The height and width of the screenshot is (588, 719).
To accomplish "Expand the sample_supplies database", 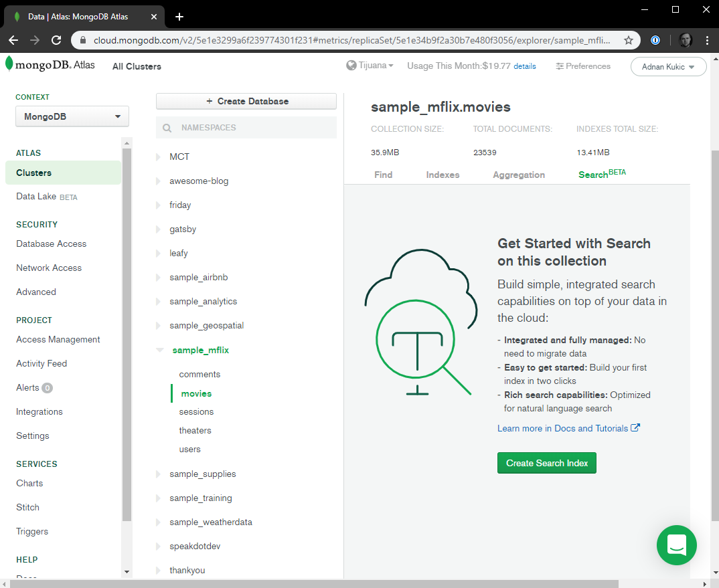I will (x=158, y=474).
